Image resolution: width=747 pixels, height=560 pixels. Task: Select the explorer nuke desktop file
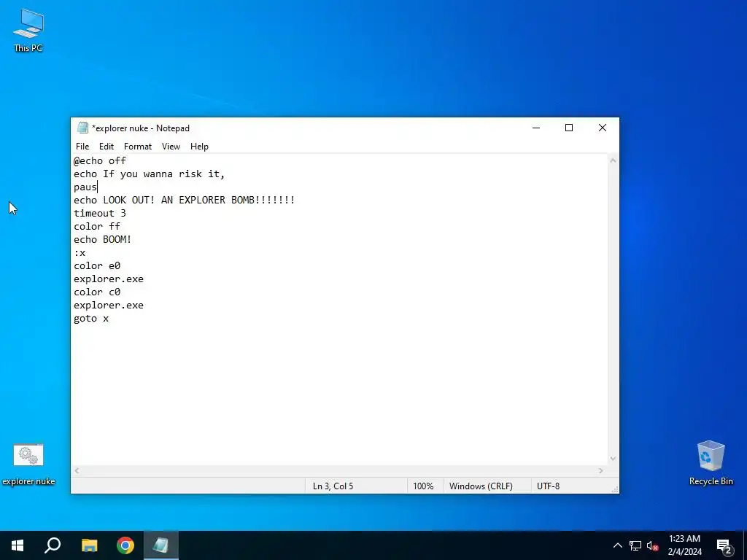[28, 464]
